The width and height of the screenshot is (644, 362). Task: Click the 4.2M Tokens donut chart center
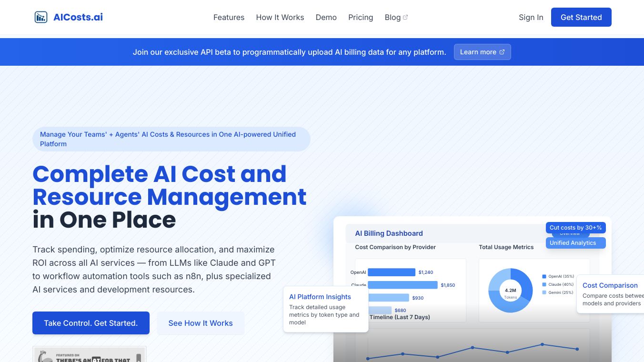tap(511, 291)
